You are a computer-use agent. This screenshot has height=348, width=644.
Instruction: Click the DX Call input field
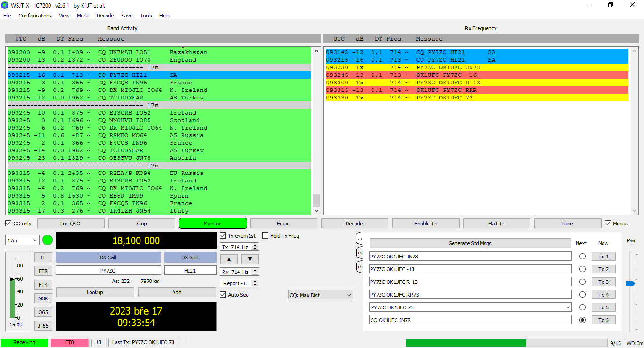coord(108,271)
